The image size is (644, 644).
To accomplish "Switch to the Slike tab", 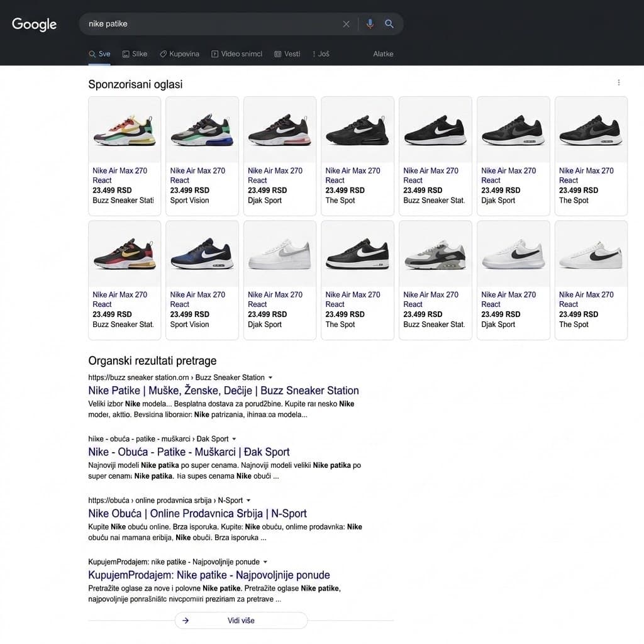I will (x=135, y=54).
